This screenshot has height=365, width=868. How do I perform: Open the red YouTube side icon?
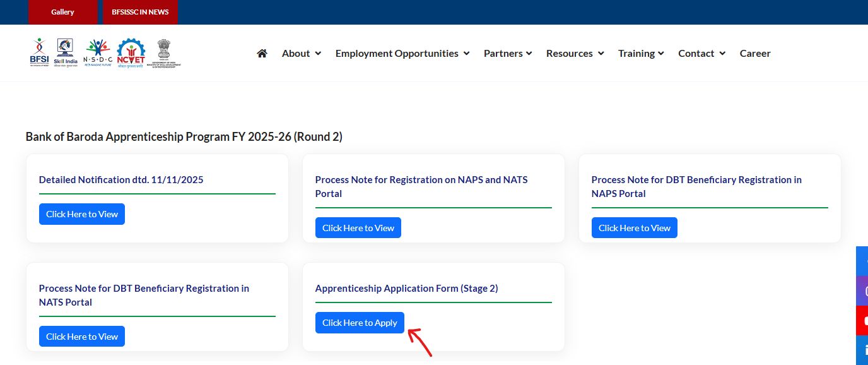coord(863,321)
